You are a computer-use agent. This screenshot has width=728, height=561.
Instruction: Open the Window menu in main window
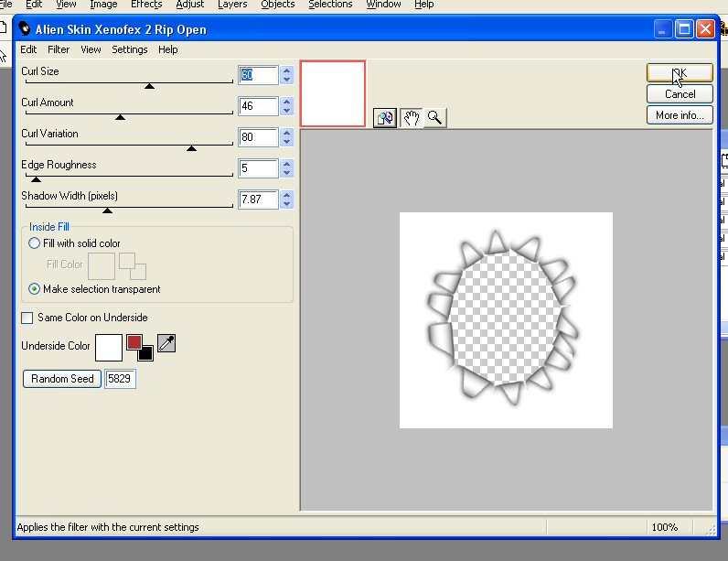(383, 5)
